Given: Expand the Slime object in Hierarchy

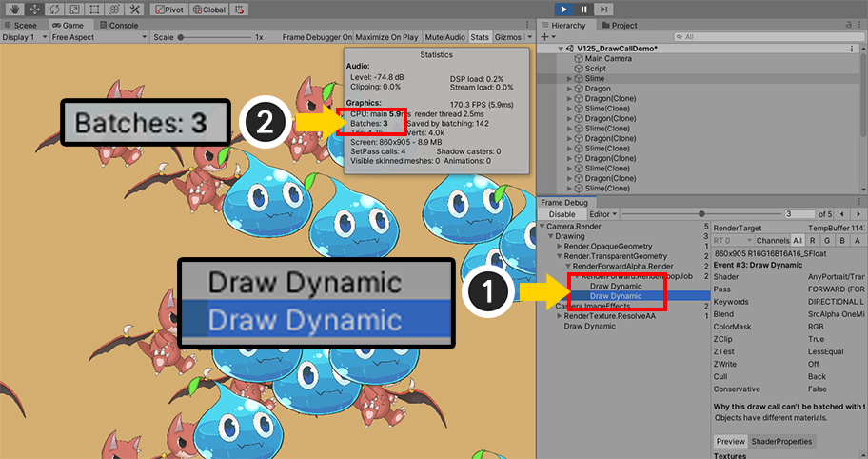Looking at the screenshot, I should pyautogui.click(x=569, y=79).
